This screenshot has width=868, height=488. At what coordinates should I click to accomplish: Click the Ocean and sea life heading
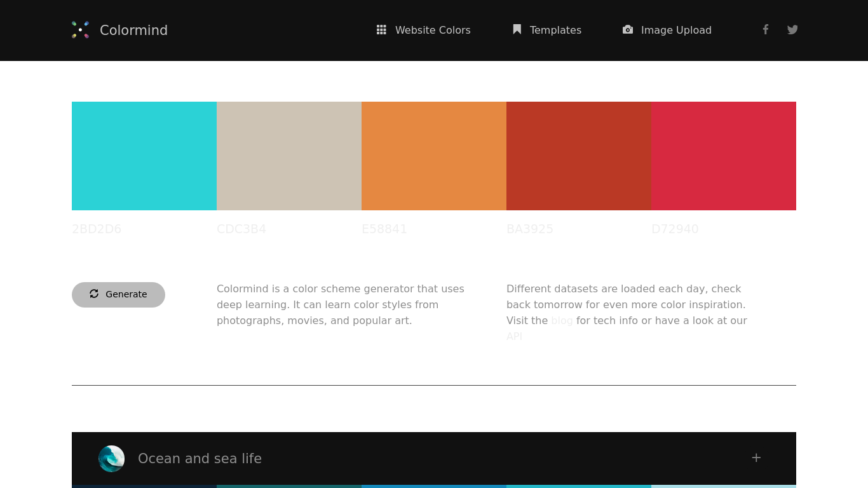coord(200,458)
